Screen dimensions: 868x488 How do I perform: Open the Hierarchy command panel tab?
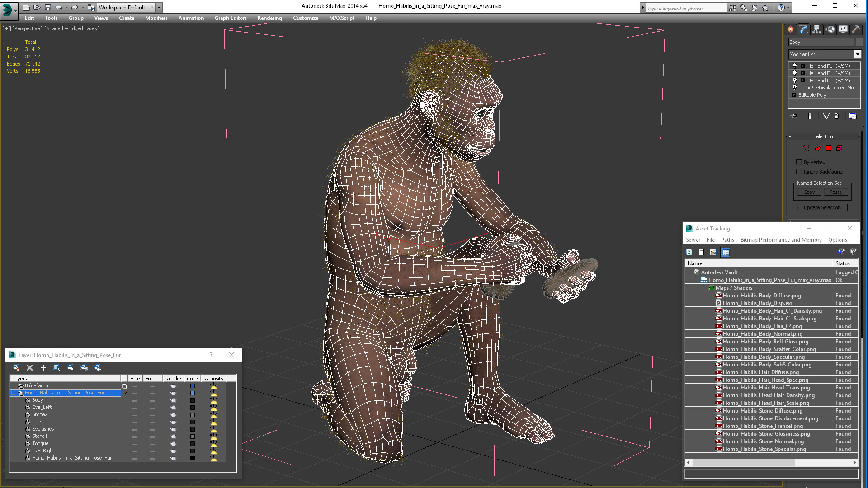coord(816,29)
